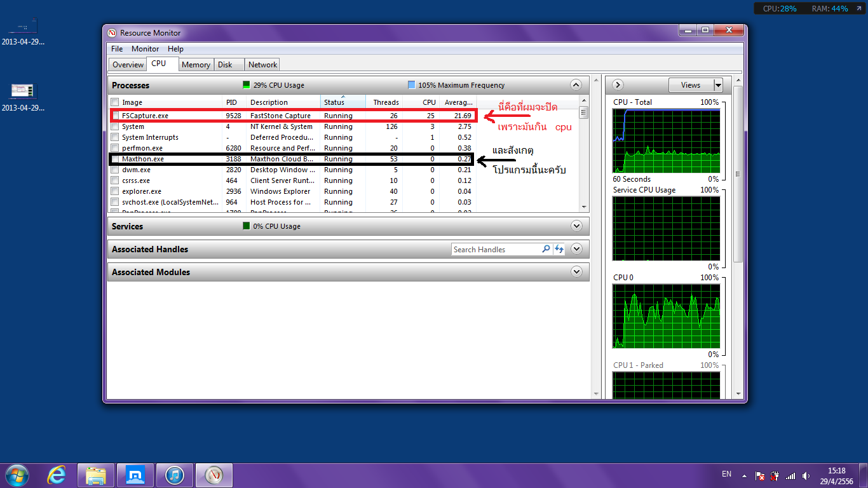Tick the csrss.exe checkbox
The image size is (868, 488).
point(115,180)
